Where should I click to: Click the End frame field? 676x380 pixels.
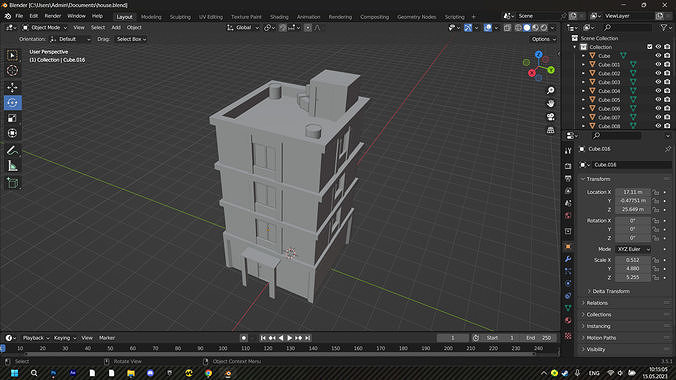[x=539, y=338]
